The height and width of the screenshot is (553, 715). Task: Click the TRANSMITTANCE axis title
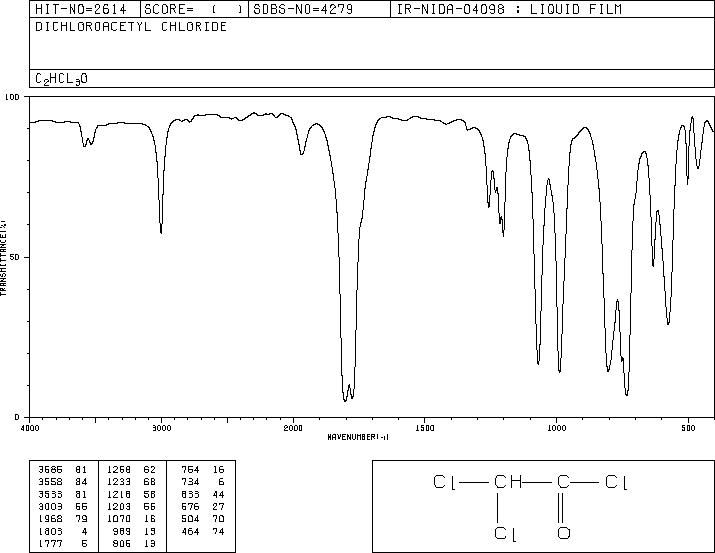pyautogui.click(x=4, y=258)
